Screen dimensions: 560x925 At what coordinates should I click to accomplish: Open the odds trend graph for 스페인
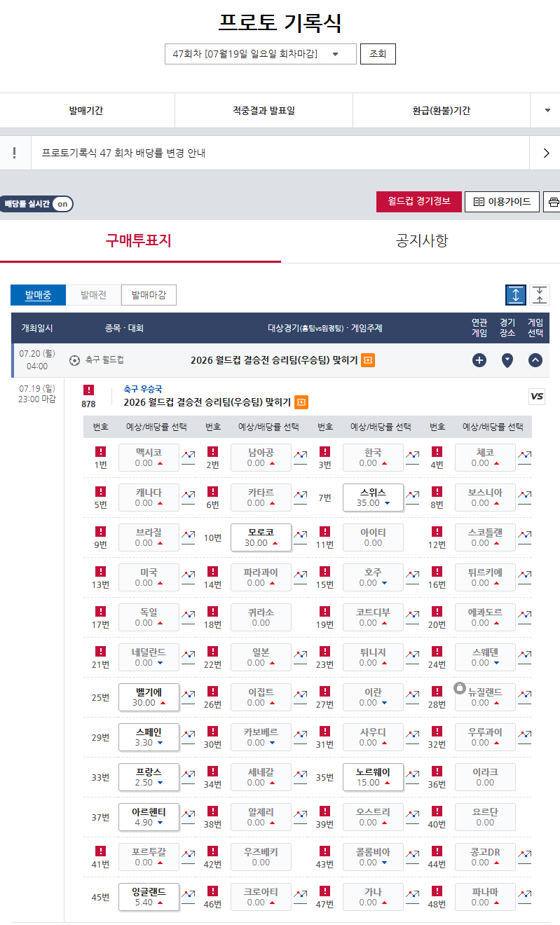tap(188, 737)
